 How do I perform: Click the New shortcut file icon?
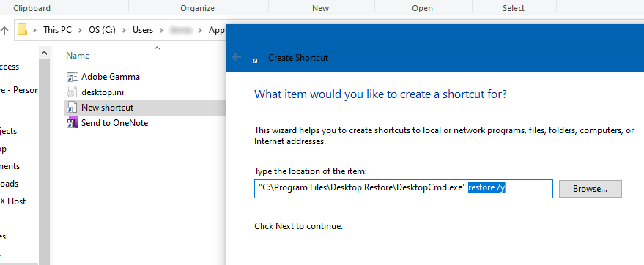click(x=73, y=108)
